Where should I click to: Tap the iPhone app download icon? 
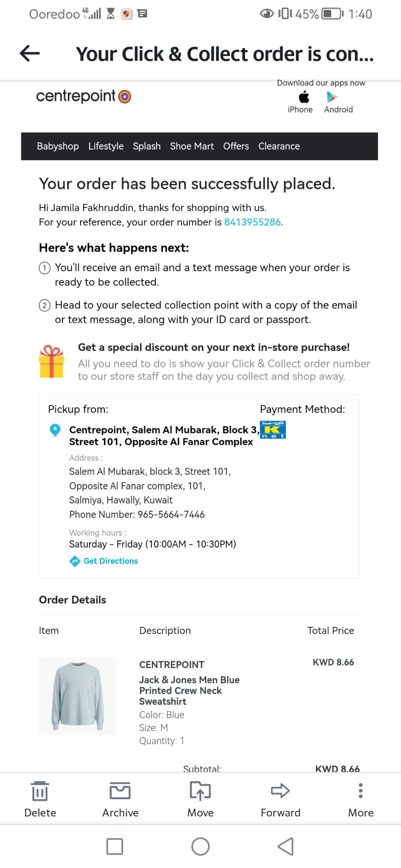click(304, 97)
